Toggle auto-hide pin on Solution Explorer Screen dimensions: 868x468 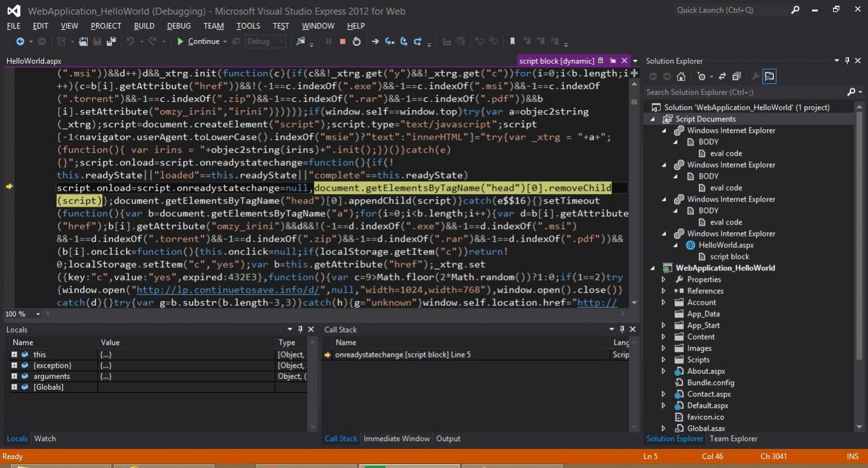pyautogui.click(x=848, y=61)
